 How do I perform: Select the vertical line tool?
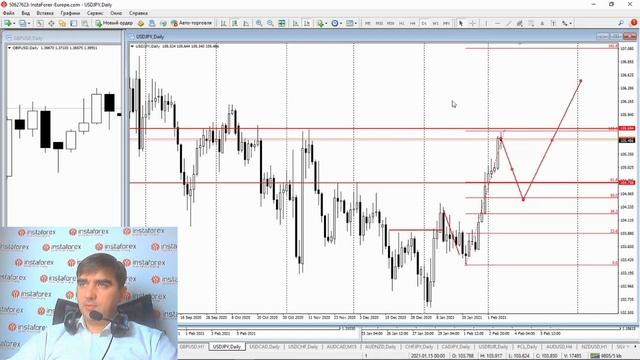click(486, 23)
